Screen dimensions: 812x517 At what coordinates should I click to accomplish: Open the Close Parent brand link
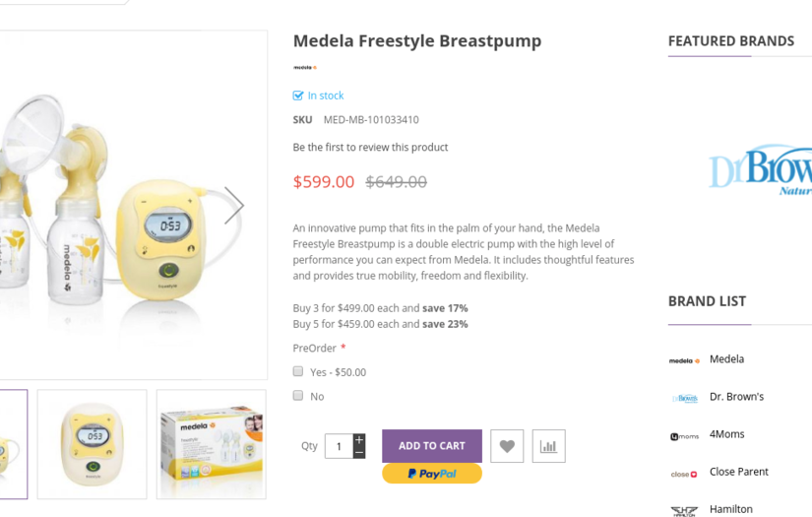tap(738, 472)
